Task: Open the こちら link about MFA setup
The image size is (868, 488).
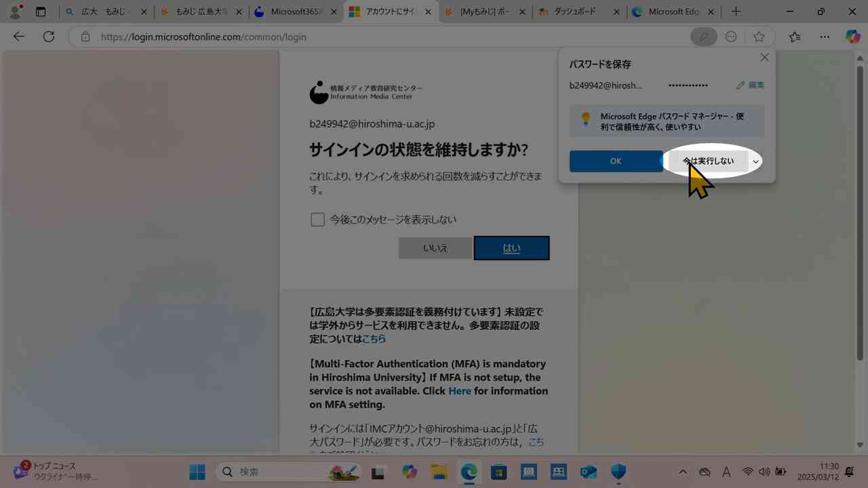Action: (x=374, y=339)
